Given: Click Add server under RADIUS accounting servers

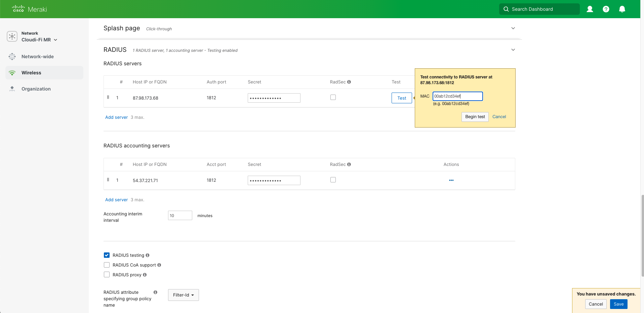Looking at the screenshot, I should (x=116, y=200).
